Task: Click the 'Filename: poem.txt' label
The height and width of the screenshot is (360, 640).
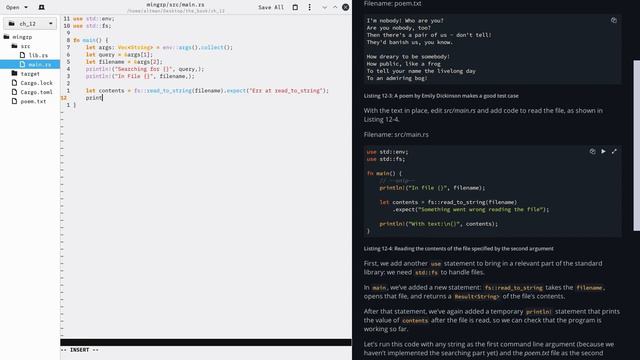Action: click(x=392, y=4)
